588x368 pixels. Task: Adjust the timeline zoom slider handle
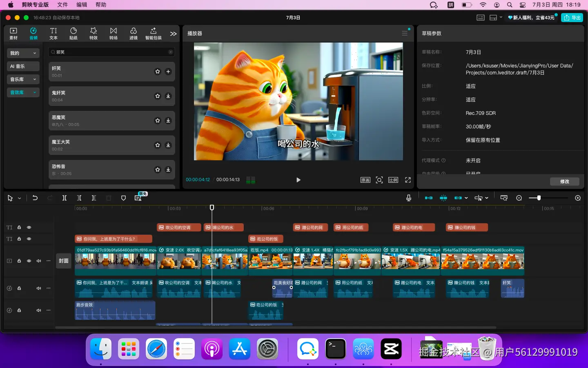click(x=539, y=198)
